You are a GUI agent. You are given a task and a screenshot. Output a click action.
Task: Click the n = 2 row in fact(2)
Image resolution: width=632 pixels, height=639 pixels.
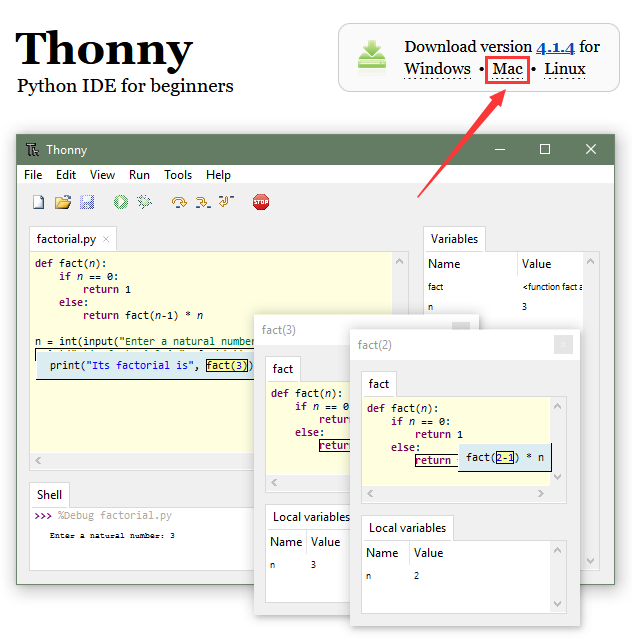pos(456,576)
